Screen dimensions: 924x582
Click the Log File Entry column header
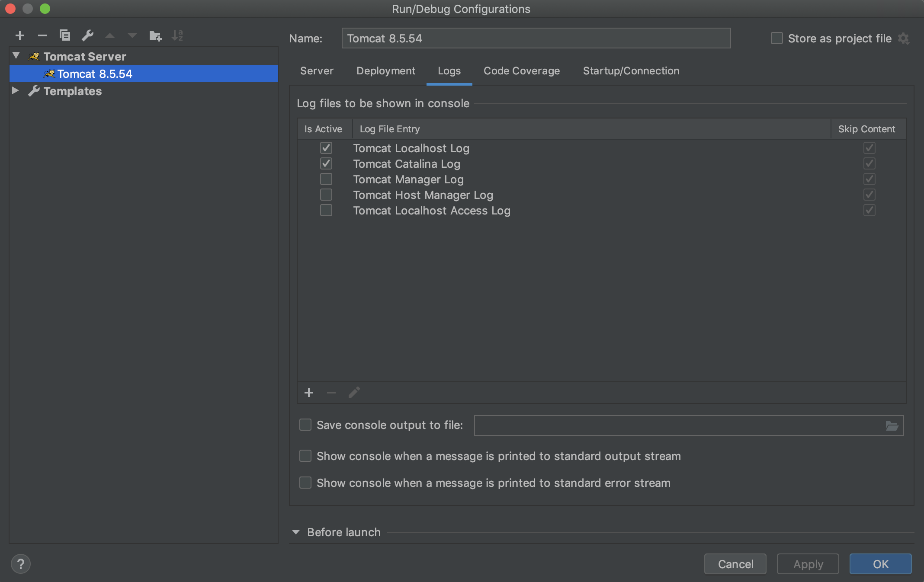coord(591,129)
